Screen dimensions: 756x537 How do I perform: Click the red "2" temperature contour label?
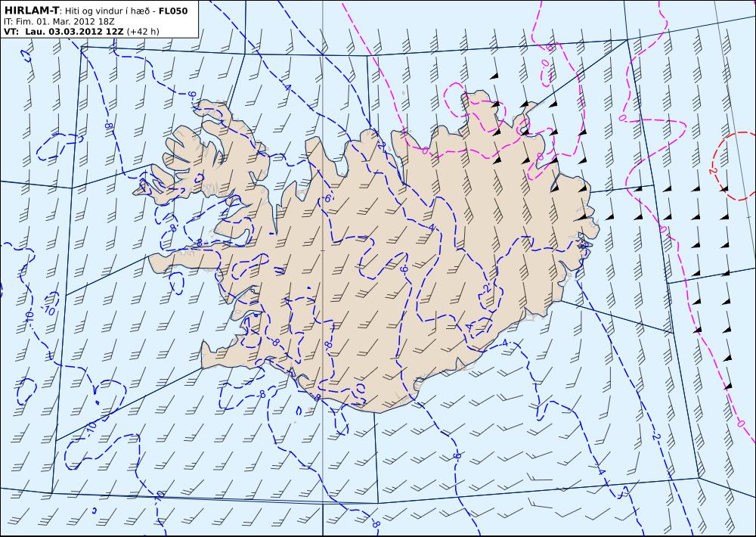click(x=711, y=170)
